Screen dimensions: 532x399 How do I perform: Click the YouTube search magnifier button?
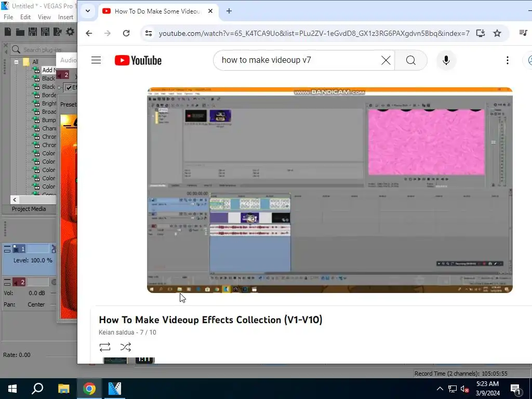tap(411, 60)
